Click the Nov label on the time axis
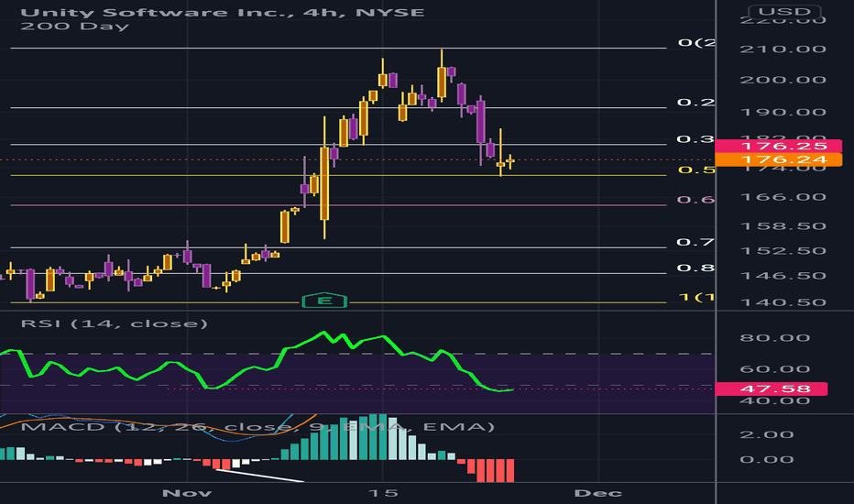Image resolution: width=854 pixels, height=504 pixels. click(x=187, y=493)
